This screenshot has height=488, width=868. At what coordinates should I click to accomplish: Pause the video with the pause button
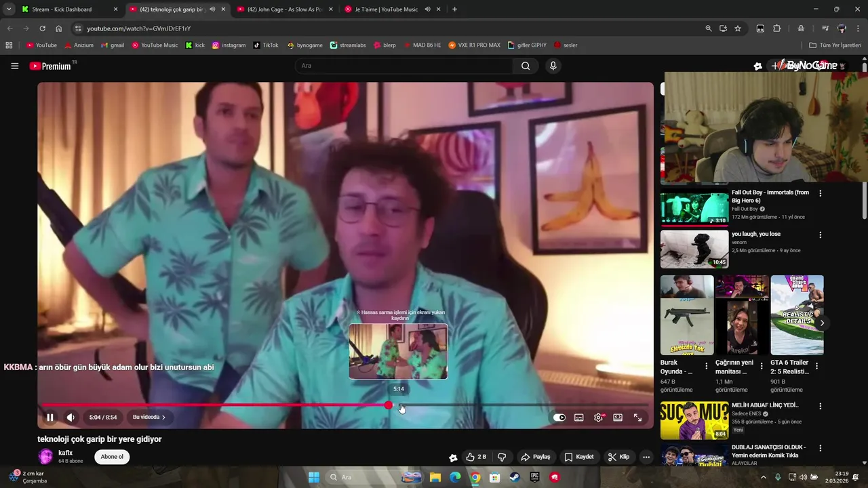point(50,418)
